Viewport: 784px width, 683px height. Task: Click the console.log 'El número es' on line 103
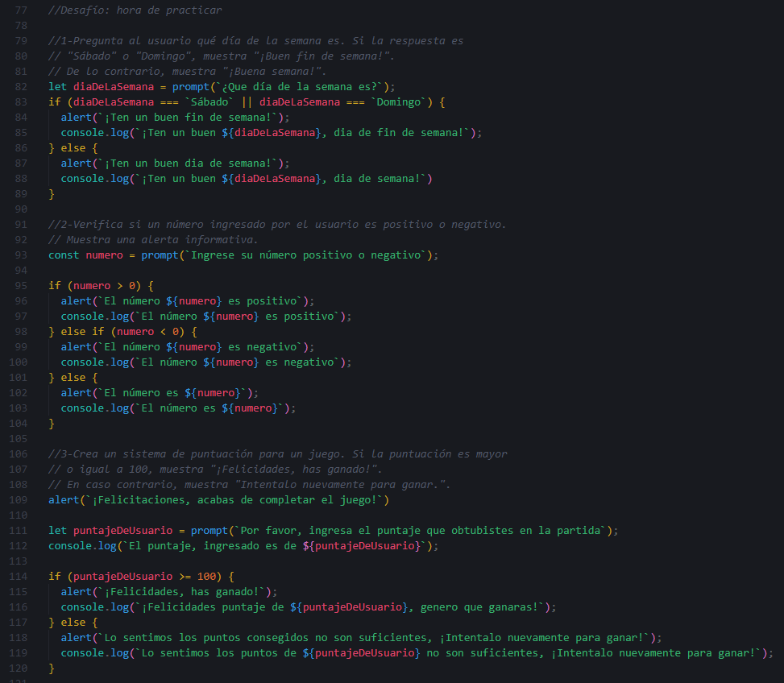178,408
